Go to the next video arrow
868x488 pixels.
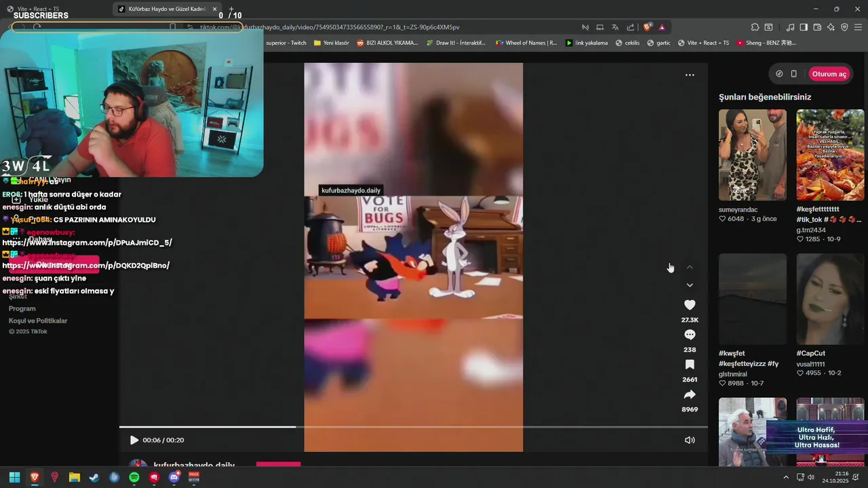[x=690, y=285]
